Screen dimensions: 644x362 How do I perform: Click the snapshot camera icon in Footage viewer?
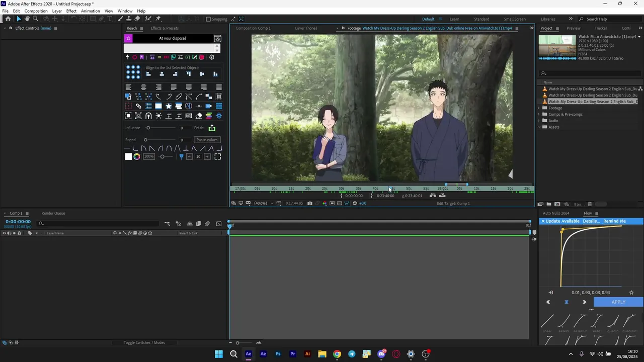pos(309,203)
